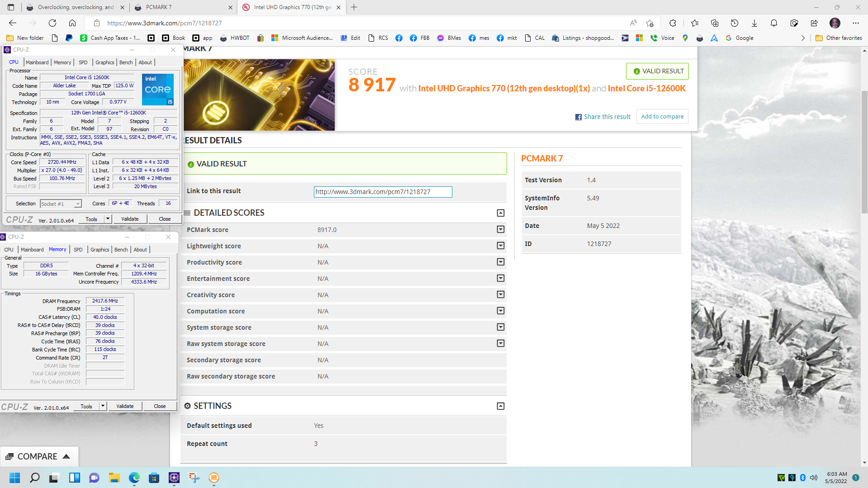
Task: Open Intel UHD Graphics 770 link
Action: pyautogui.click(x=504, y=88)
